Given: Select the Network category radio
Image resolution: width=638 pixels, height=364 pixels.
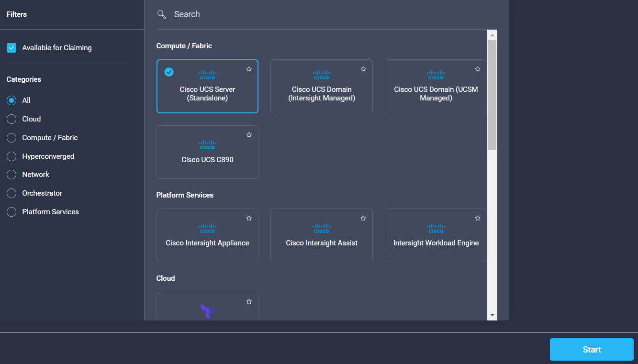Looking at the screenshot, I should [x=11, y=175].
